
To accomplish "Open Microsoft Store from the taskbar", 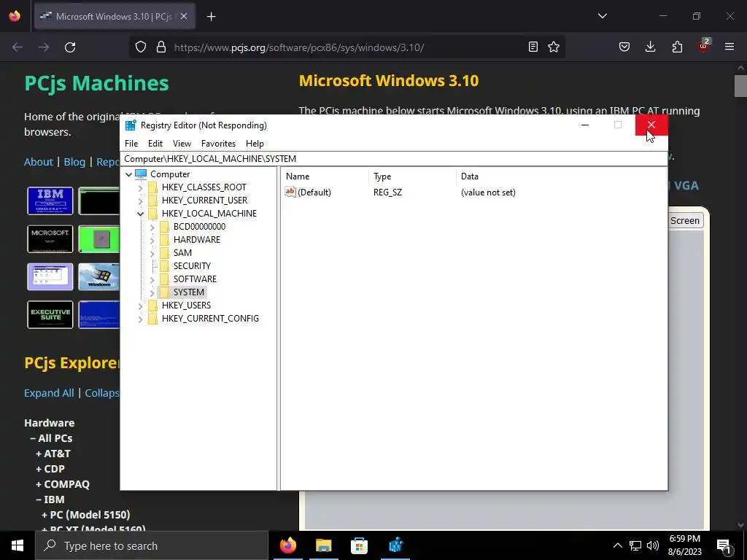I will 359,545.
